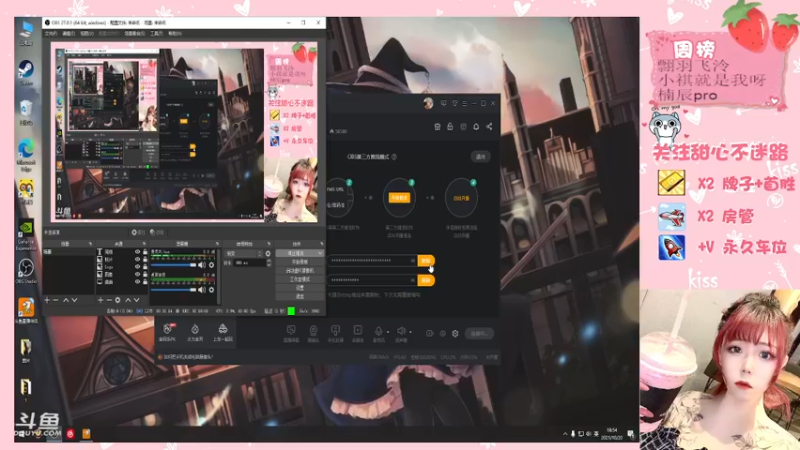Pop out the Controls dock panel
This screenshot has height=450, width=800.
[321, 243]
